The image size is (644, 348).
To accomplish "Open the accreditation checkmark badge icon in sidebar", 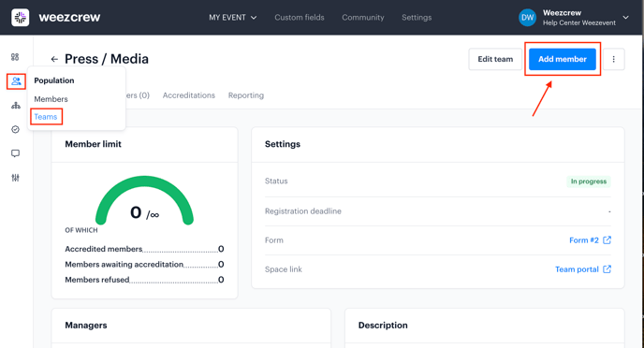I will [x=15, y=129].
